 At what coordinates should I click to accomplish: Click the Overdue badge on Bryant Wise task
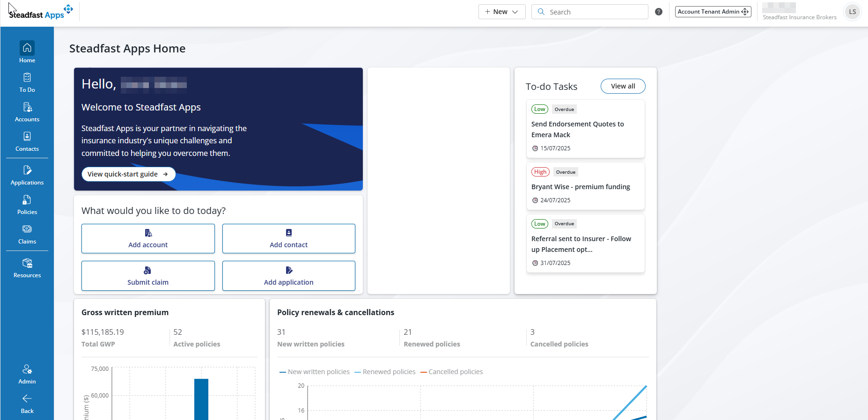coord(566,172)
